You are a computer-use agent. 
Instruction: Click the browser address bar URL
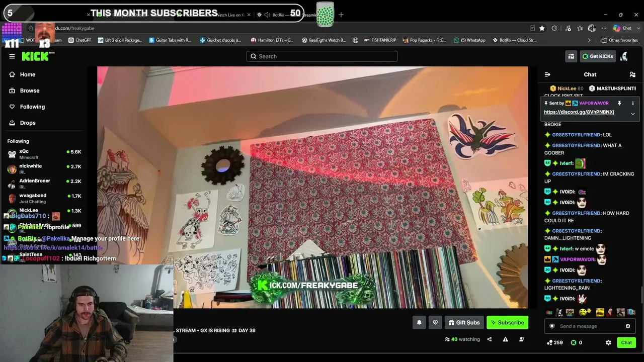click(74, 28)
